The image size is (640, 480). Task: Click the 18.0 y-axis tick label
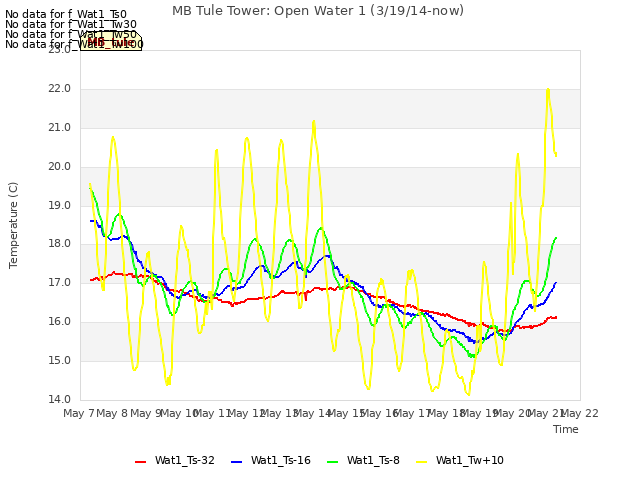(60, 244)
